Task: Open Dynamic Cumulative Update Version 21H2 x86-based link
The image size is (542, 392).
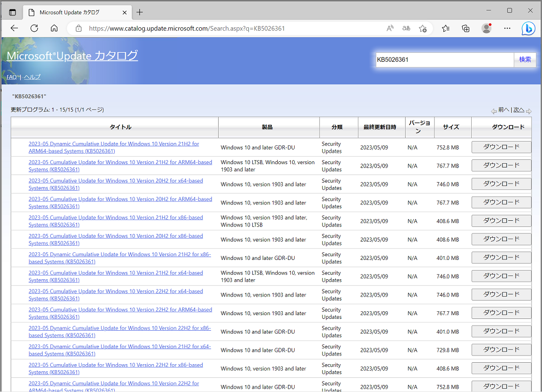Action: click(119, 258)
